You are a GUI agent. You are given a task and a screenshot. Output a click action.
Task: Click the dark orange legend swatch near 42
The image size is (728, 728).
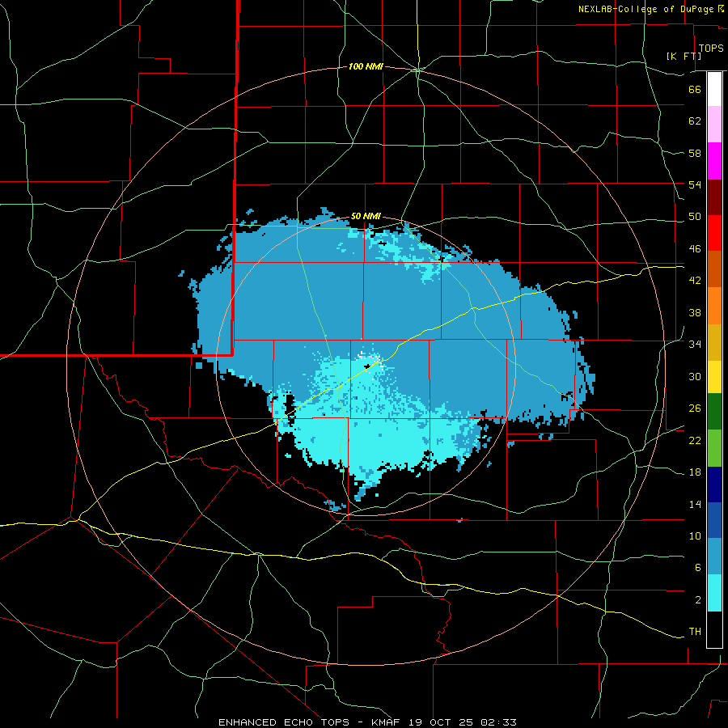pyautogui.click(x=714, y=269)
